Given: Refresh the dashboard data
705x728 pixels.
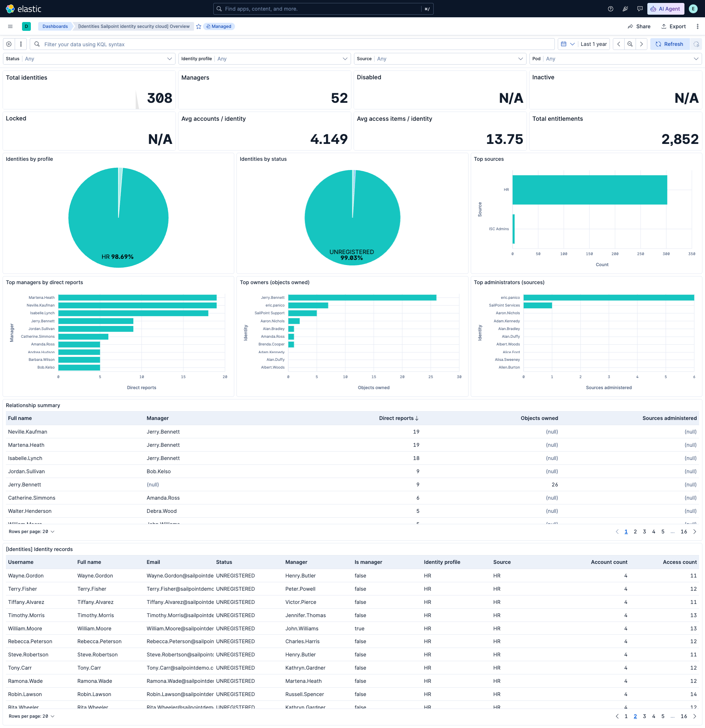Looking at the screenshot, I should (670, 44).
